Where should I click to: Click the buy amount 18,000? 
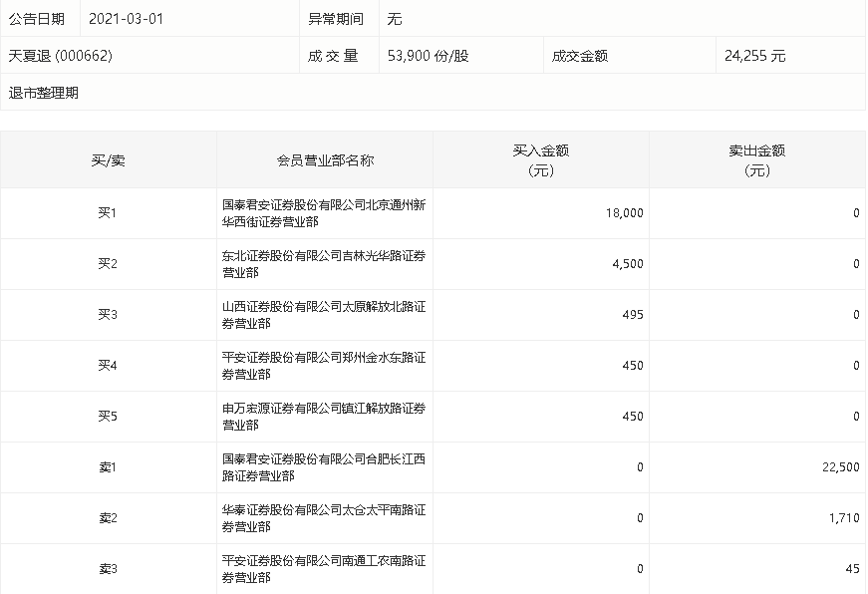point(624,213)
